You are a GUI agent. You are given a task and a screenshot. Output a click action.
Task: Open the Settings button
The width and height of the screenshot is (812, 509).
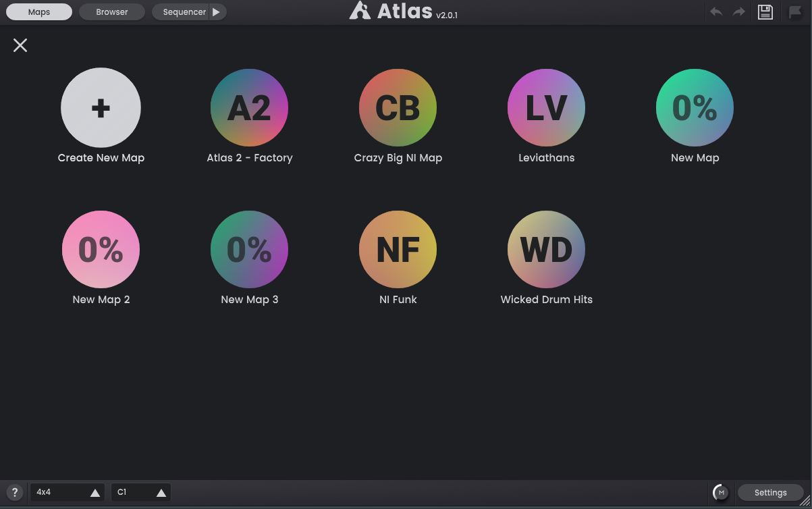[x=770, y=492]
